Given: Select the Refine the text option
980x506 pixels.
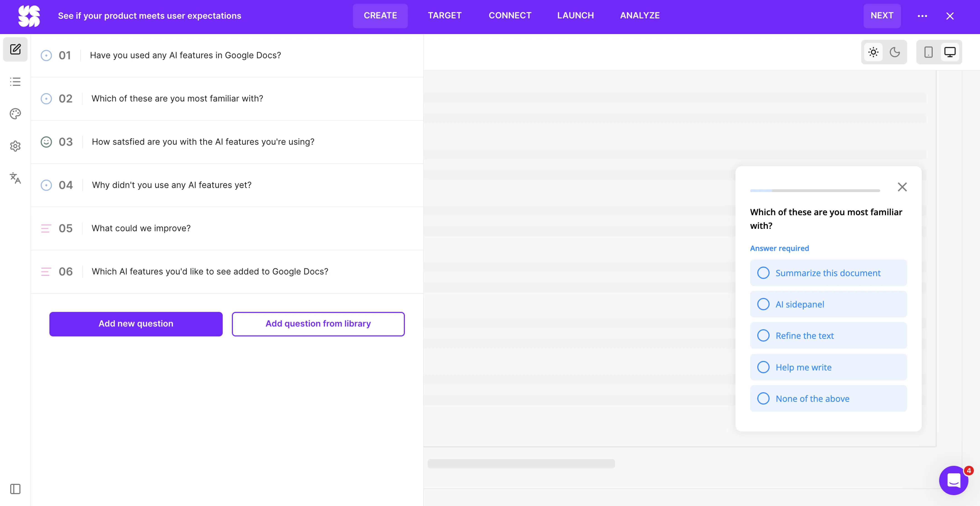Looking at the screenshot, I should 828,336.
